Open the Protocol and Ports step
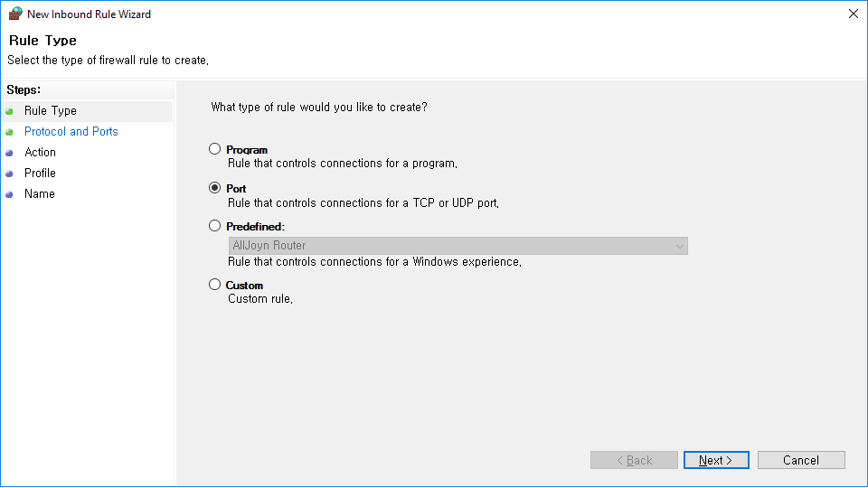The width and height of the screenshot is (868, 488). pyautogui.click(x=71, y=132)
